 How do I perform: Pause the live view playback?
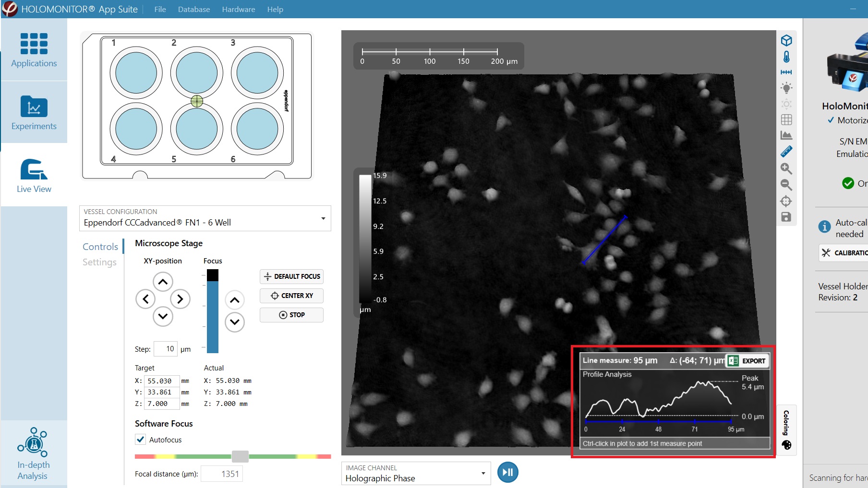(x=507, y=472)
